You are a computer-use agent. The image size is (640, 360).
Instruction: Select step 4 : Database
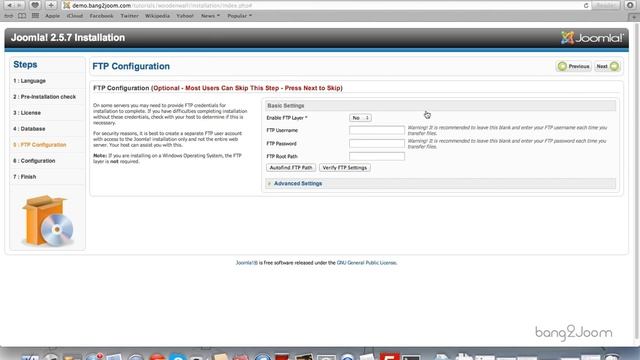[x=29, y=129]
